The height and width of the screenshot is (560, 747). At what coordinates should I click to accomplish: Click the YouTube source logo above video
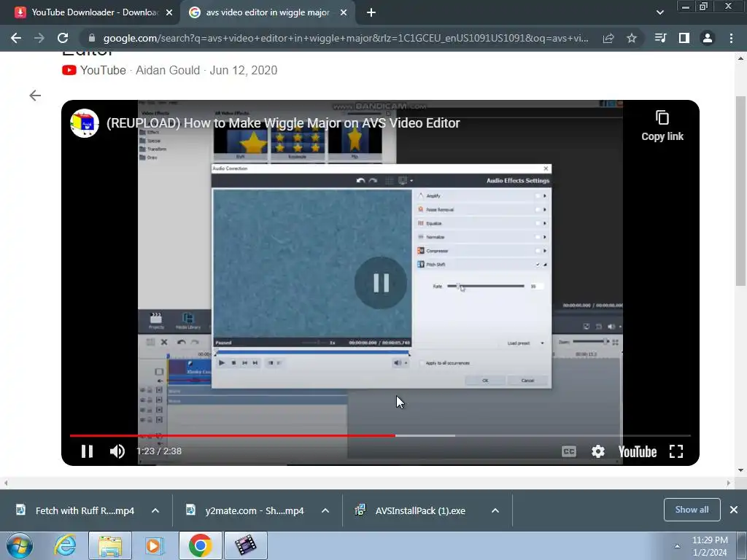69,70
